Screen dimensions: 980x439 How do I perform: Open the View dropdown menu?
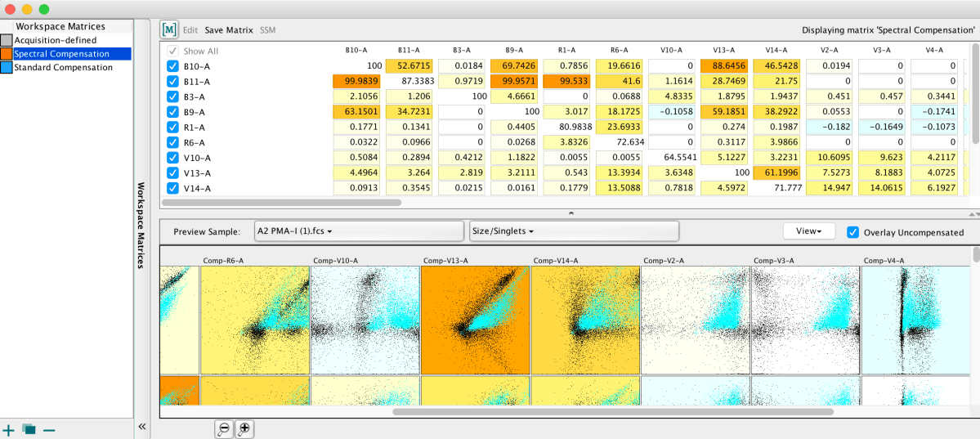click(x=809, y=231)
